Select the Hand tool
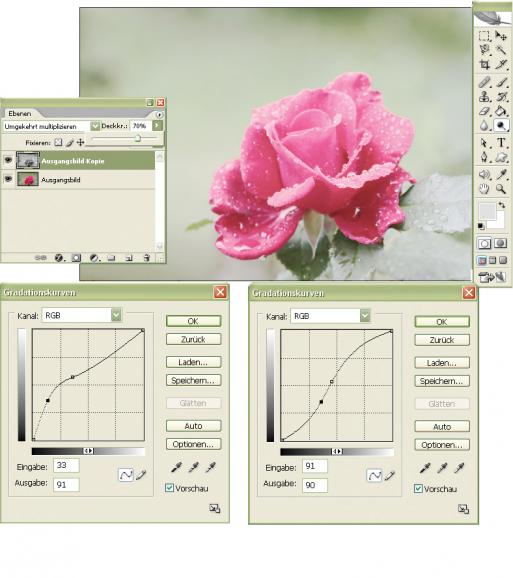Image resolution: width=513 pixels, height=578 pixels. (x=484, y=189)
